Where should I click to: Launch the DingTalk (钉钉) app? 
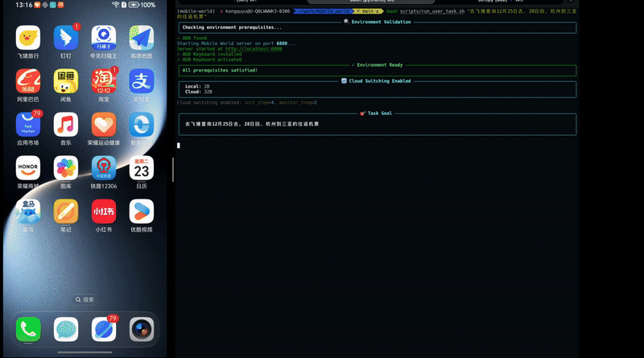[66, 38]
